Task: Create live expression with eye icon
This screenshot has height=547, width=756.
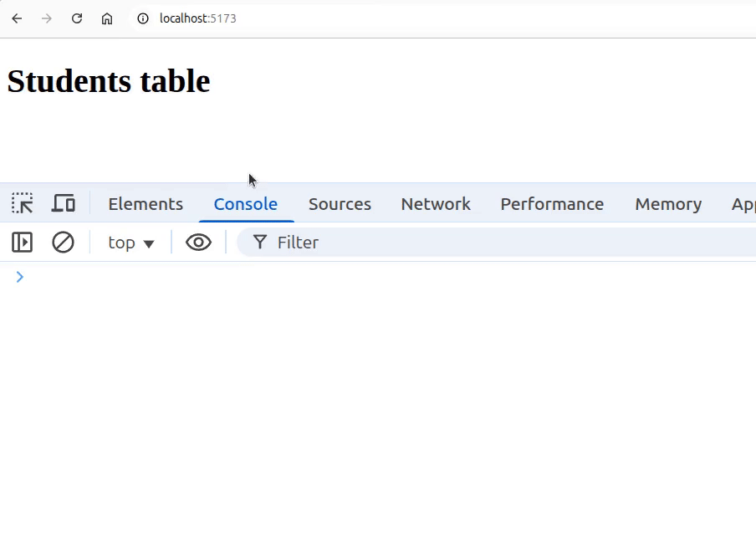Action: [198, 243]
